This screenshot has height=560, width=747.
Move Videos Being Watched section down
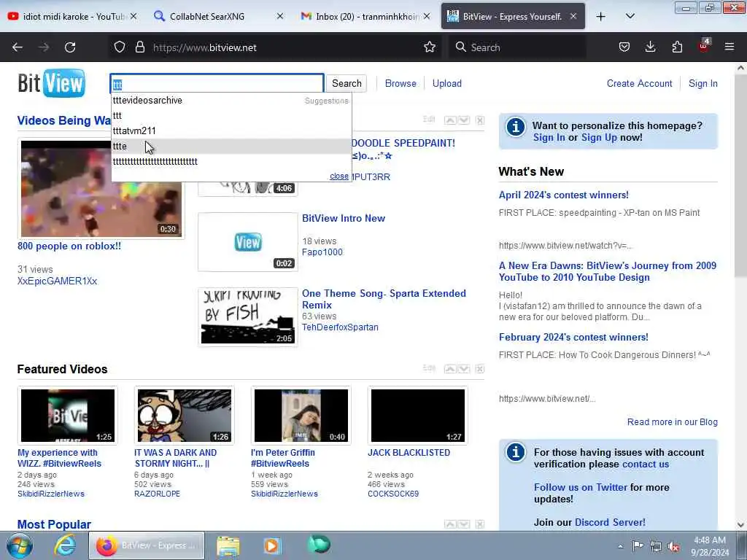pos(463,120)
